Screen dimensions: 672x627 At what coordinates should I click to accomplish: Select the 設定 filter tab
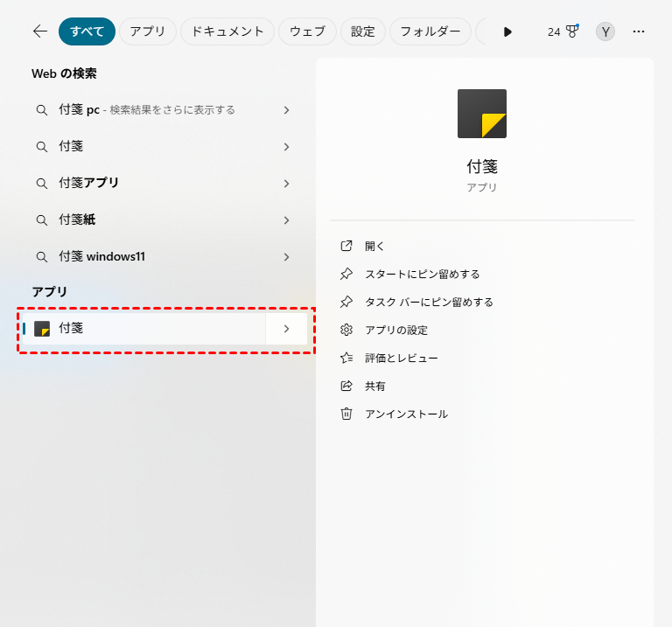pyautogui.click(x=362, y=31)
